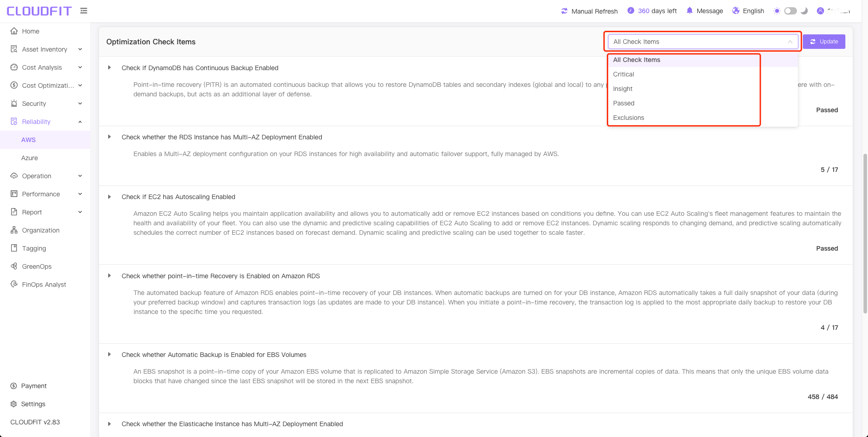Click the Organization hierarchy icon
The image size is (868, 437).
tap(14, 230)
